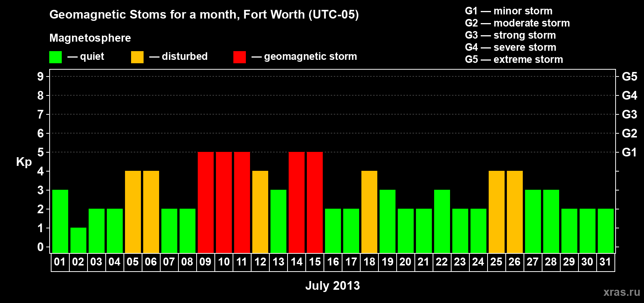Select the green bar for July 27
Image resolution: width=644 pixels, height=303 pixels.
533,221
